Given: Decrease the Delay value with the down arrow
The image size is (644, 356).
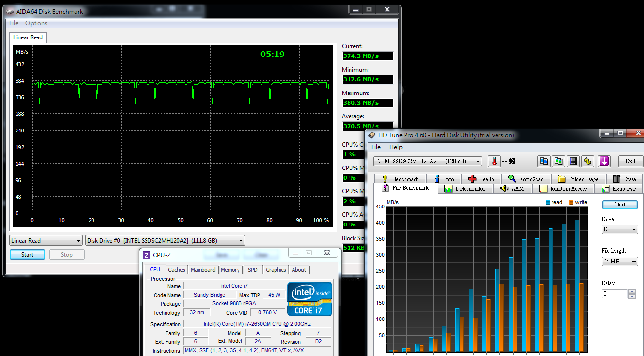Looking at the screenshot, I should pyautogui.click(x=632, y=296).
